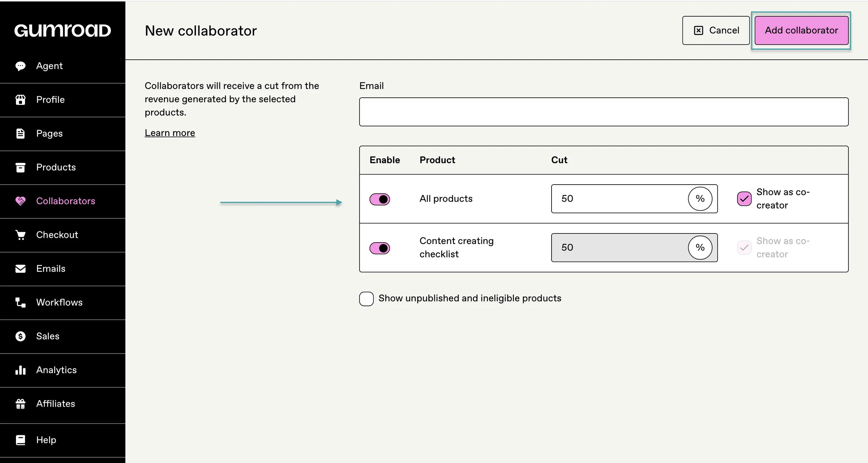
Task: Click the "New collaborator" page heading
Action: point(201,31)
